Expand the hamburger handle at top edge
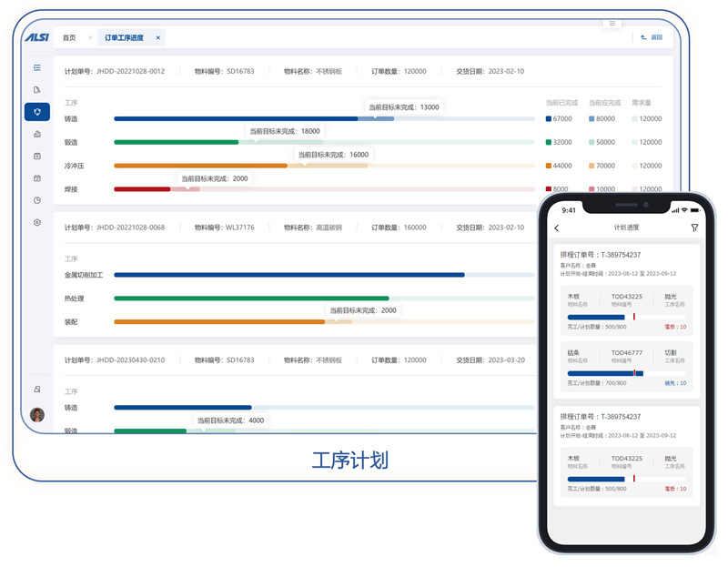 click(x=612, y=23)
